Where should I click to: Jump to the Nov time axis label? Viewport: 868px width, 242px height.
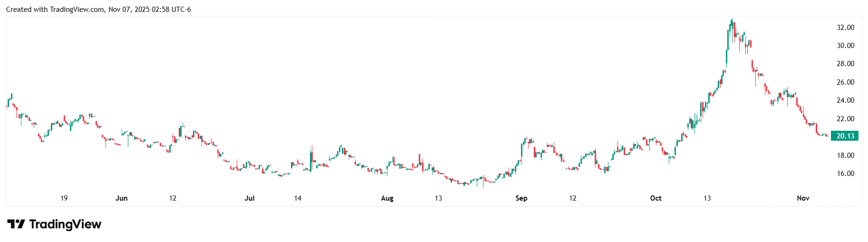point(803,198)
